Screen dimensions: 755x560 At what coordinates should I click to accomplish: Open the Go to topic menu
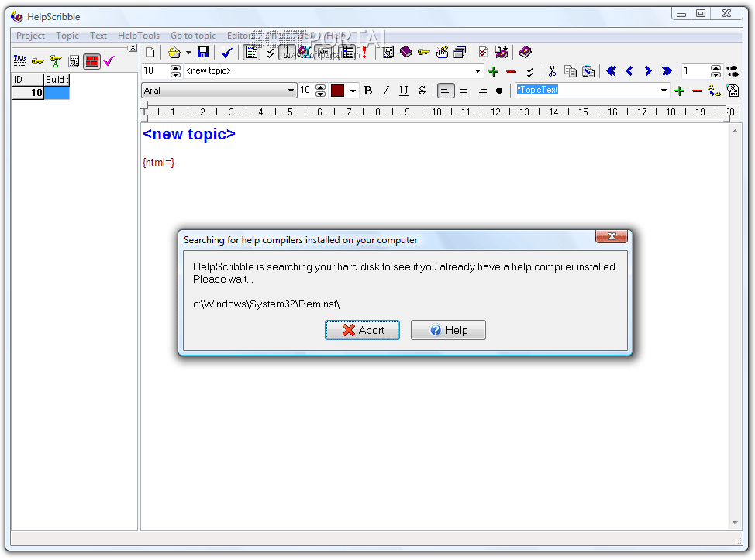point(193,36)
